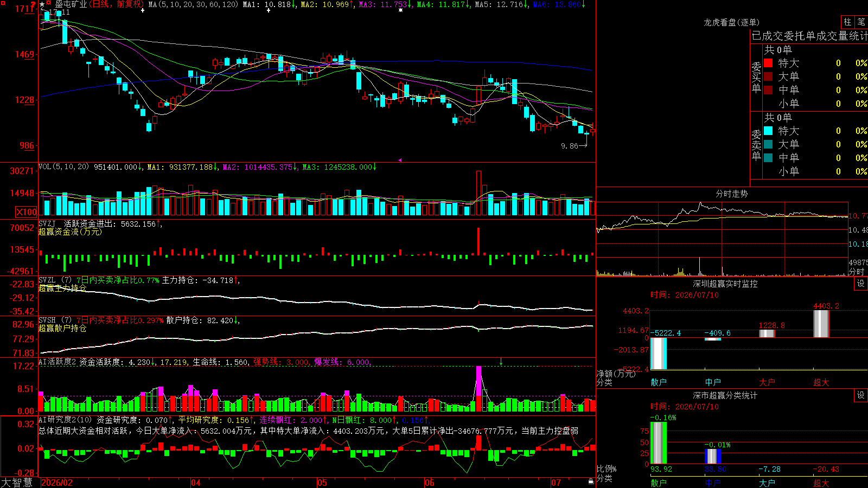This screenshot has width=868, height=488.
Task: Click the magenta triangle marker below the K-line chart
Action: [x=400, y=160]
